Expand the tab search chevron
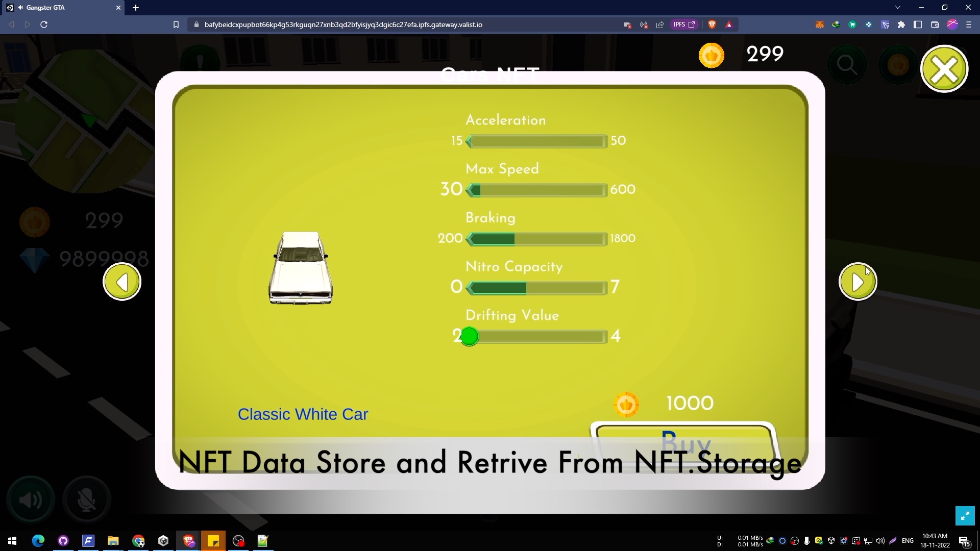The image size is (980, 551). pyautogui.click(x=897, y=7)
